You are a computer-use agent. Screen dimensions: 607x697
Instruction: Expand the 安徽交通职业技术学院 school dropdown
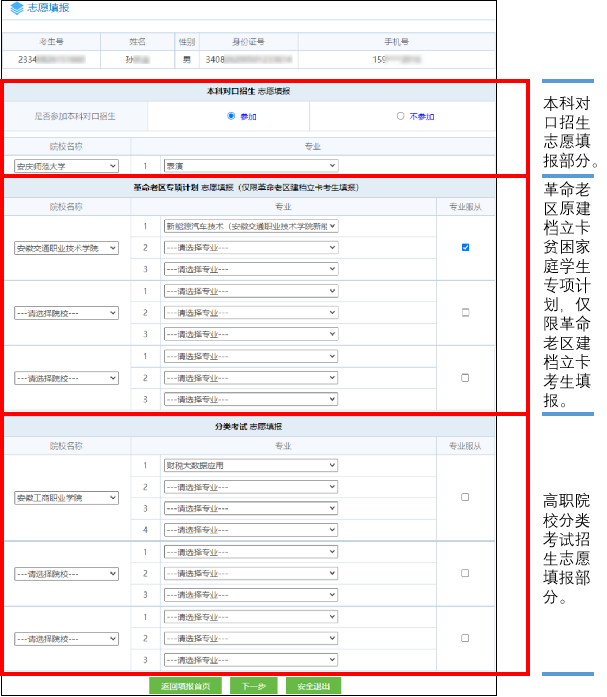coord(66,248)
